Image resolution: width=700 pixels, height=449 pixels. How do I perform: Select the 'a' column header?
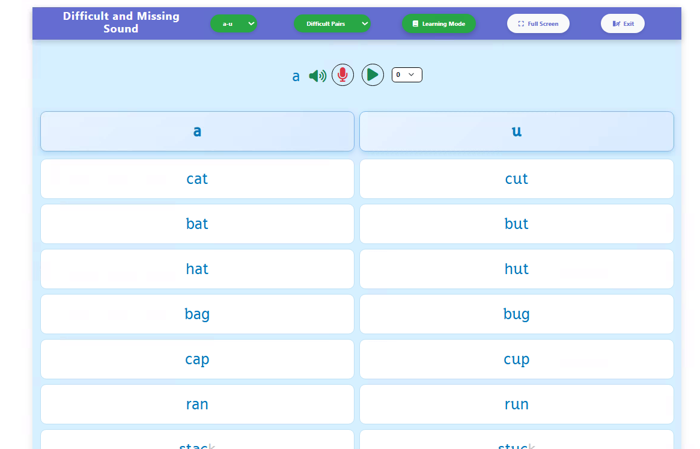197,131
